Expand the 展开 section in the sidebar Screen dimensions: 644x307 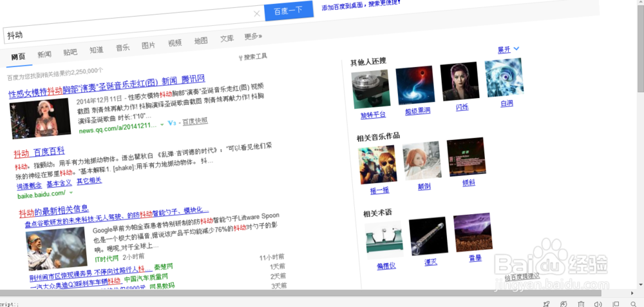pyautogui.click(x=509, y=50)
